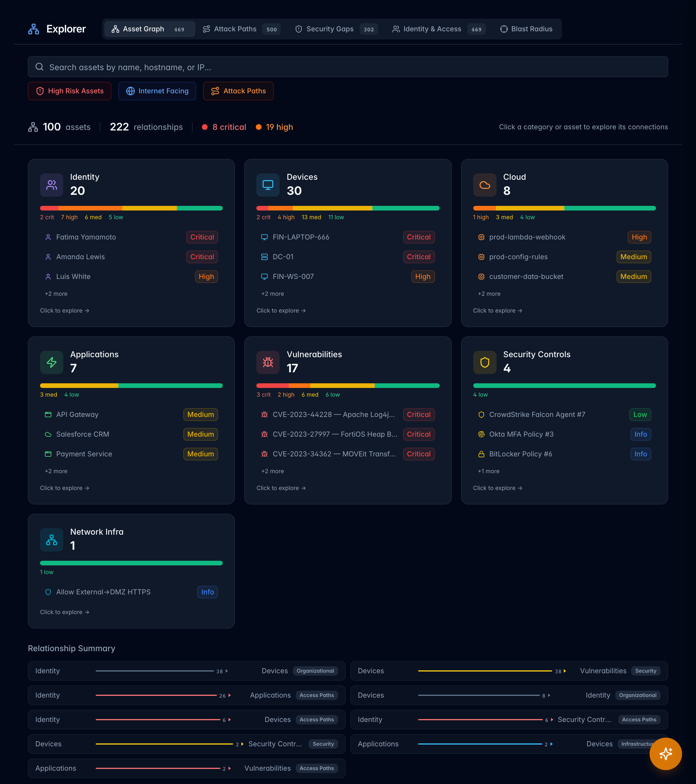Select the FIN-WS-007 device row

(348, 277)
